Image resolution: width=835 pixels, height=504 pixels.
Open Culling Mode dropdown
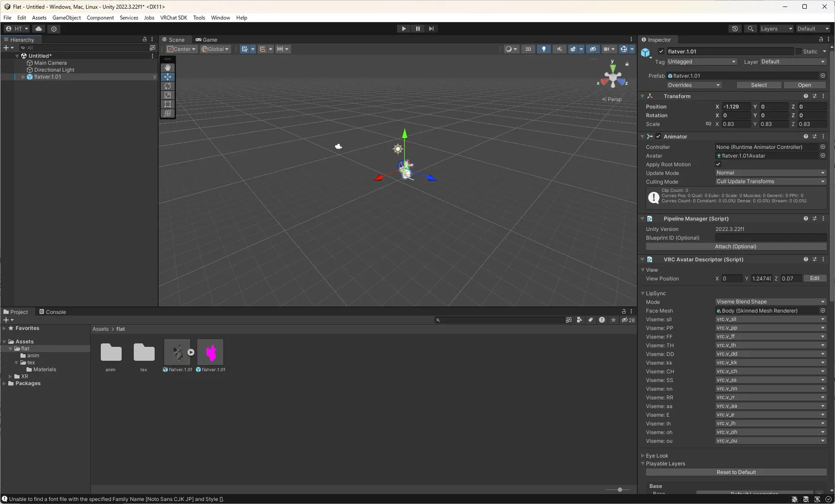click(771, 182)
